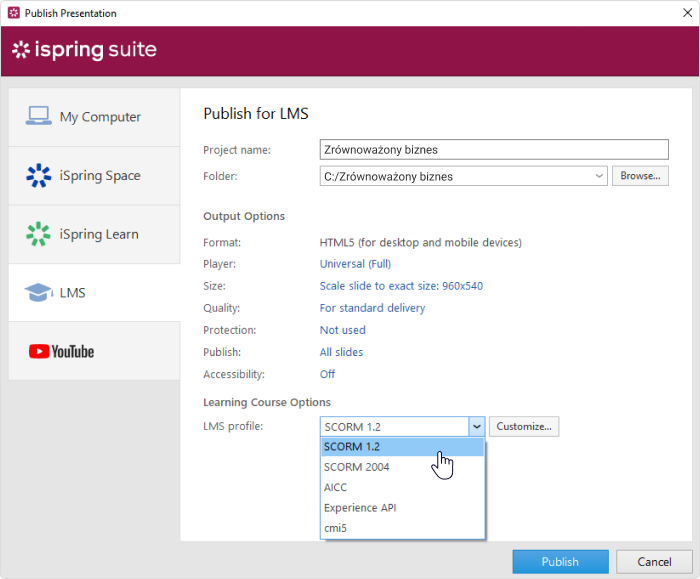The image size is (700, 579).
Task: Switch to the iSpring Space tab
Action: coord(94,176)
